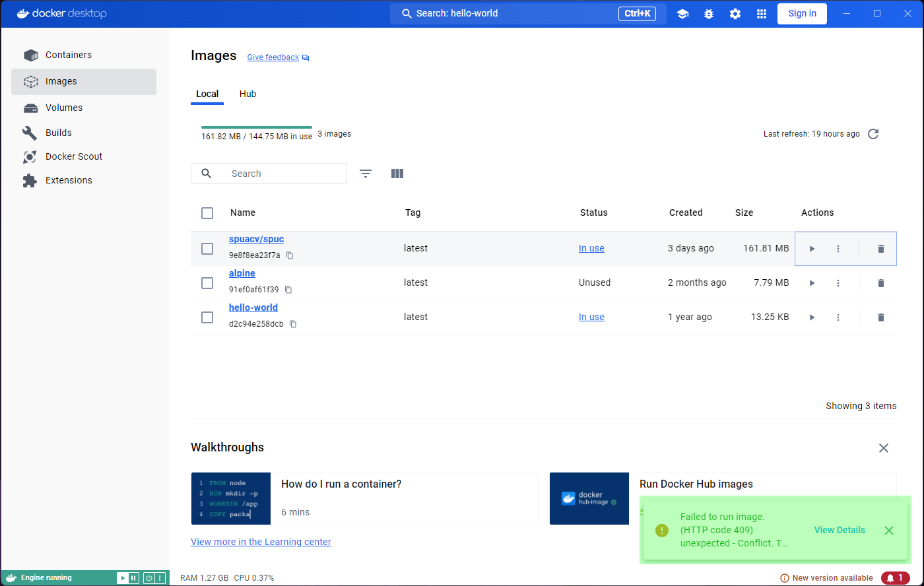Open the manage columns icon
924x586 pixels.
tap(397, 174)
